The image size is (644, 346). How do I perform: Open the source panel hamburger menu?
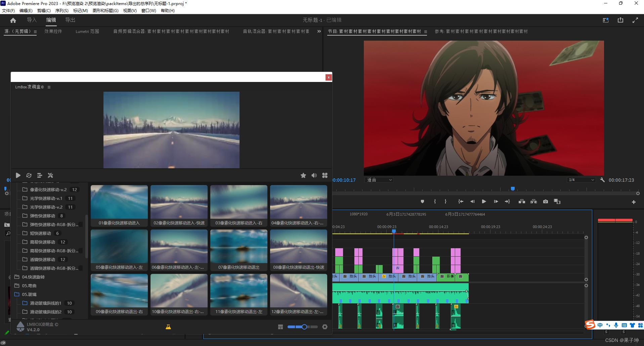point(35,32)
